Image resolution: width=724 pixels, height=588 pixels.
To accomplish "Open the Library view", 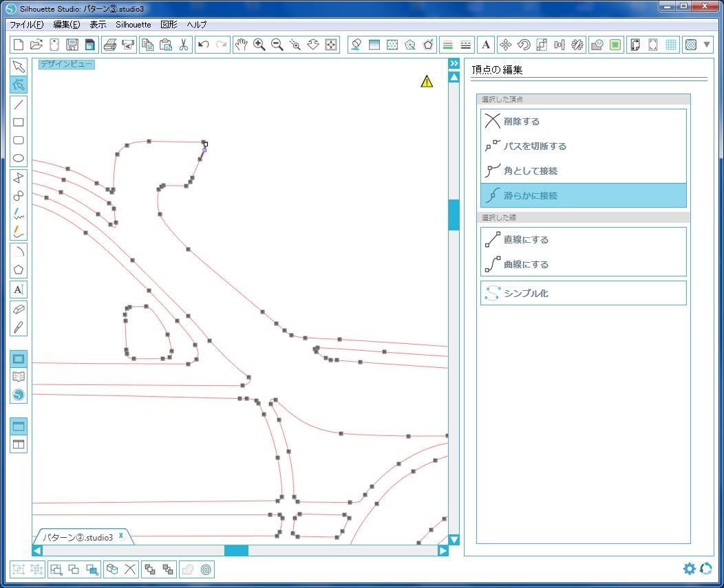I will click(19, 377).
